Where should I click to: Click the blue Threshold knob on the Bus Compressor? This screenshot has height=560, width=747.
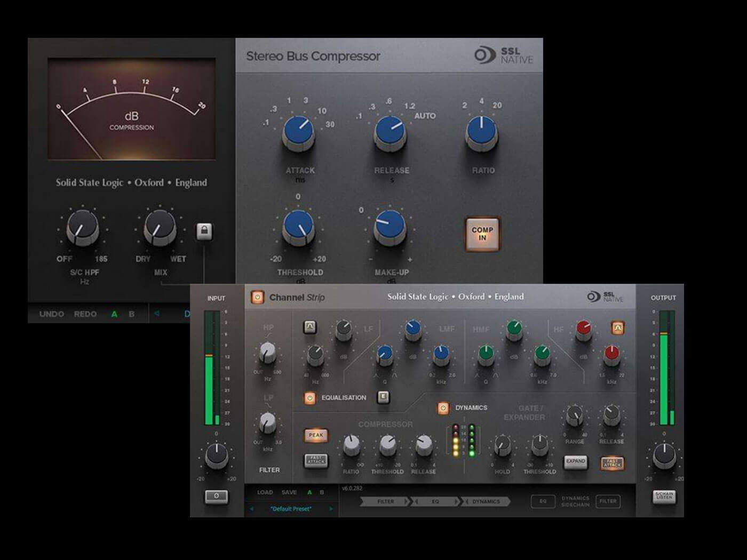click(x=298, y=227)
